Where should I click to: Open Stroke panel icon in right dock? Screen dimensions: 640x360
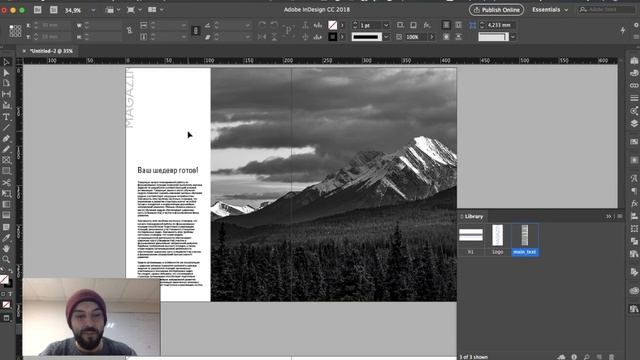[x=634, y=98]
